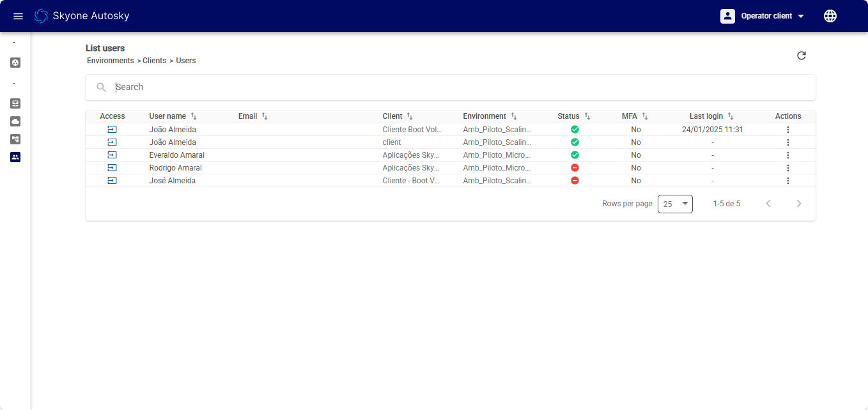868x410 pixels.
Task: Open the cloud icon in sidebar
Action: coord(15,121)
